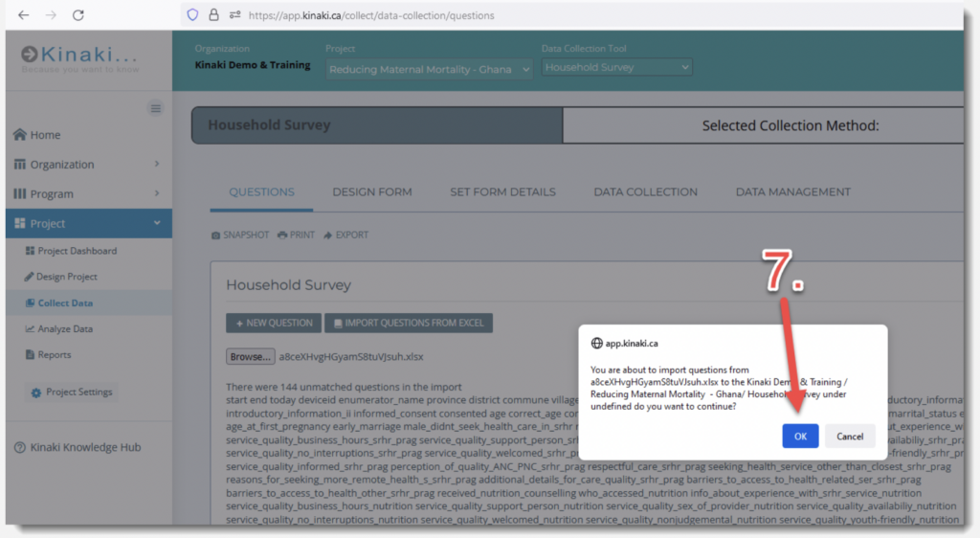Click the Home house icon

click(20, 134)
